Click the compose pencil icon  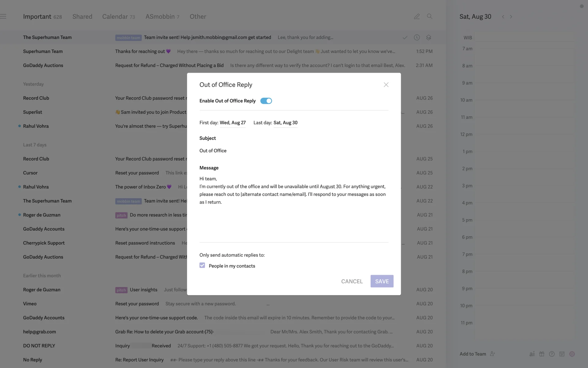click(417, 17)
